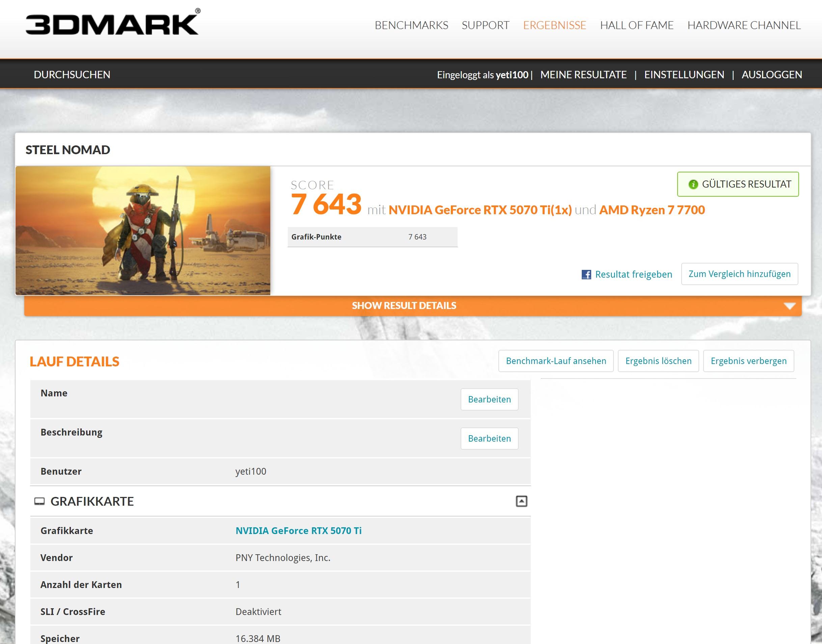This screenshot has width=822, height=644.
Task: Open Einstellungen settings link
Action: point(684,75)
